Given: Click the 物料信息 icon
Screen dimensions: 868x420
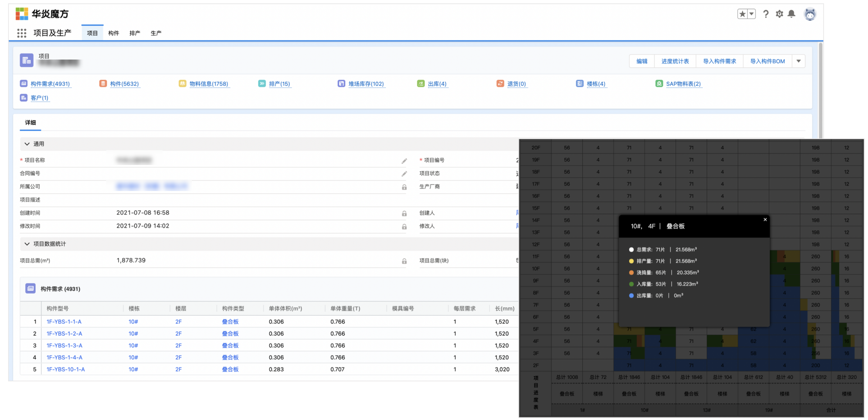Looking at the screenshot, I should click(182, 83).
